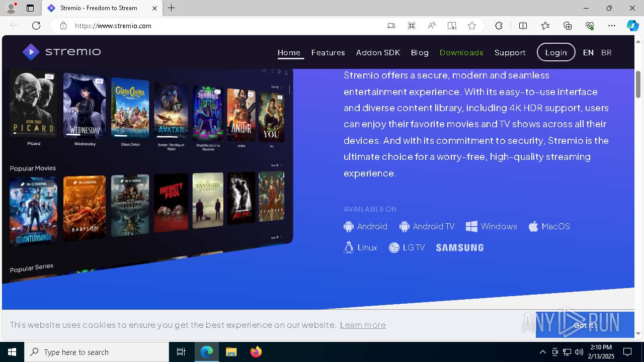Image resolution: width=644 pixels, height=362 pixels.
Task: Open the Android download link
Action: click(x=366, y=227)
